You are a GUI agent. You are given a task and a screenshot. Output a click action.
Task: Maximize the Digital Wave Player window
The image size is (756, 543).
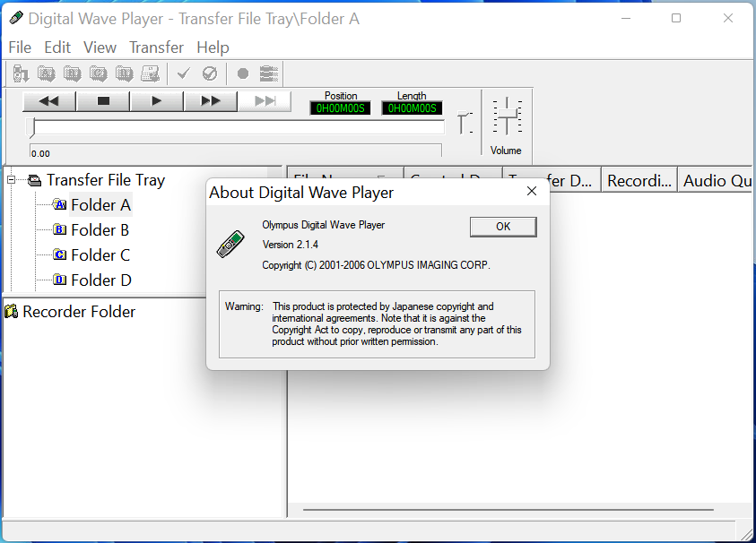point(676,18)
